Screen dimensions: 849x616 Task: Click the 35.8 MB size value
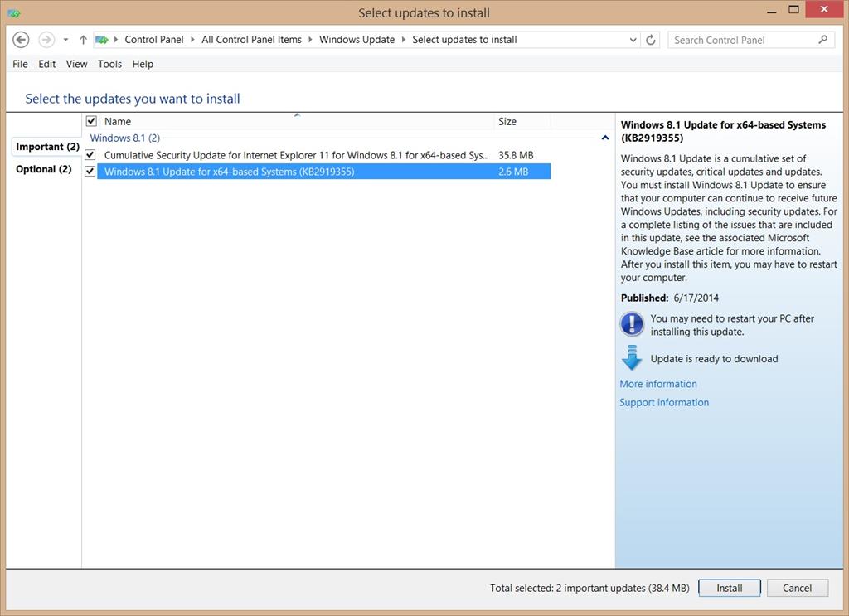click(516, 155)
